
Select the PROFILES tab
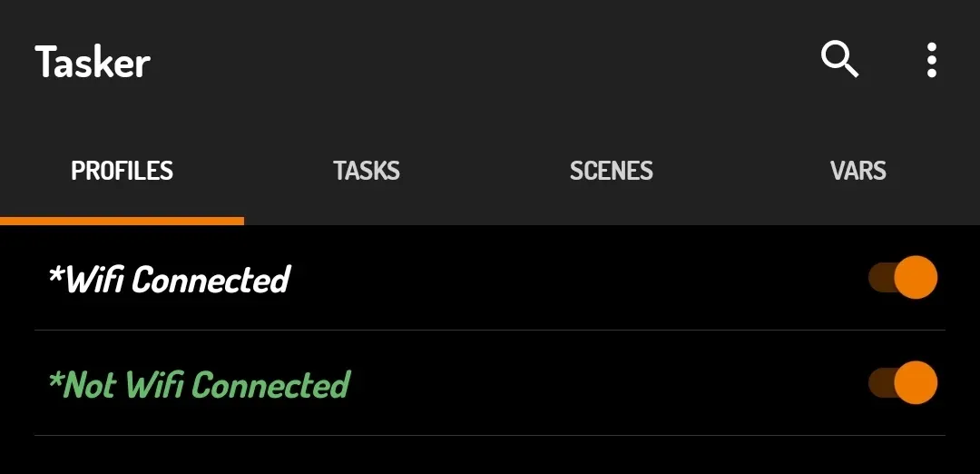coord(122,171)
